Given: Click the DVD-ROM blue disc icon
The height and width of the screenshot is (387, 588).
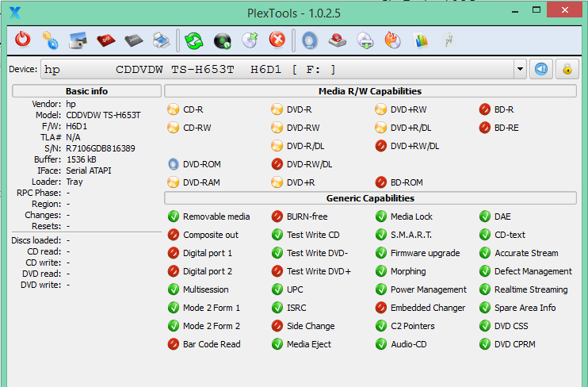Looking at the screenshot, I should [x=174, y=164].
